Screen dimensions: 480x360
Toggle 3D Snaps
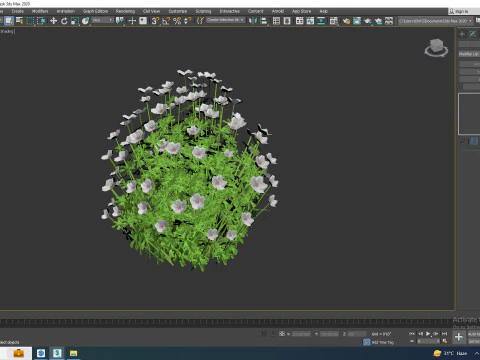pos(155,21)
